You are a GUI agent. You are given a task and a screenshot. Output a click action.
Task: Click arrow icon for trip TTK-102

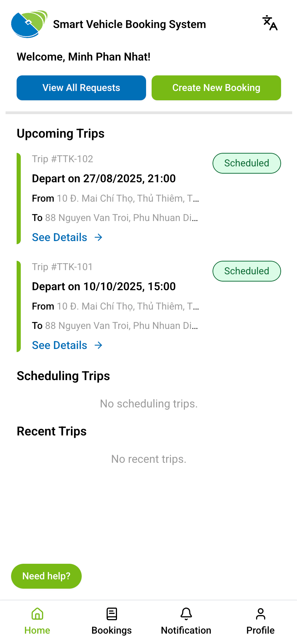coord(99,237)
